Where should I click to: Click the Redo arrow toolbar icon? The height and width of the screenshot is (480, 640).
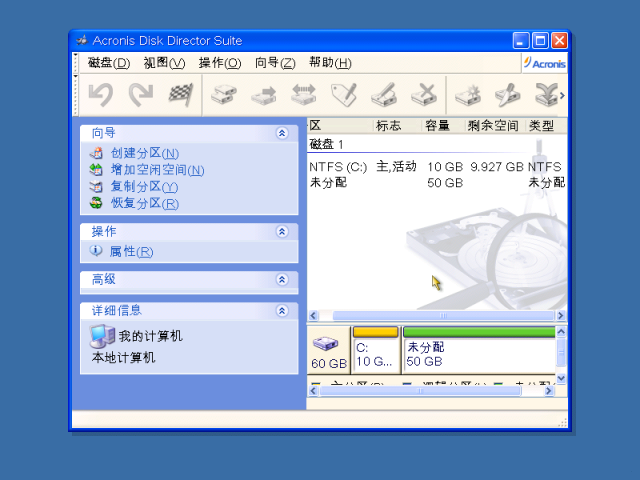tap(141, 95)
